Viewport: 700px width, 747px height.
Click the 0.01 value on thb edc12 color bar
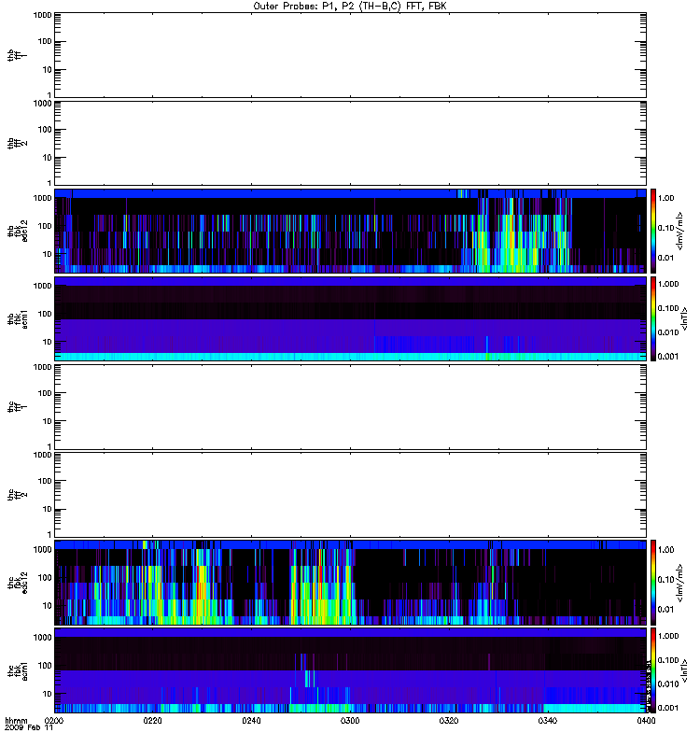pos(665,258)
